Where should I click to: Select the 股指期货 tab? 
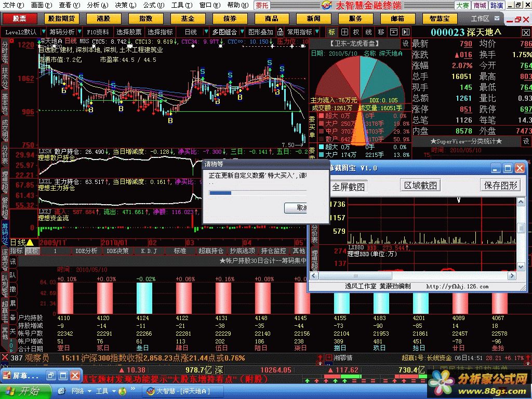coord(61,18)
